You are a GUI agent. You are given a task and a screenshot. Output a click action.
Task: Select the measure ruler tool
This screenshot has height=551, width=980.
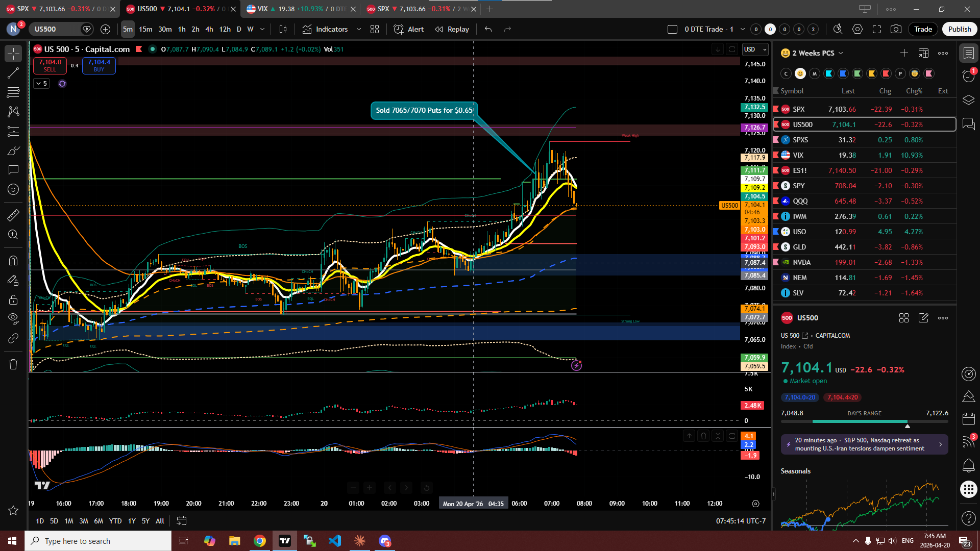point(13,215)
